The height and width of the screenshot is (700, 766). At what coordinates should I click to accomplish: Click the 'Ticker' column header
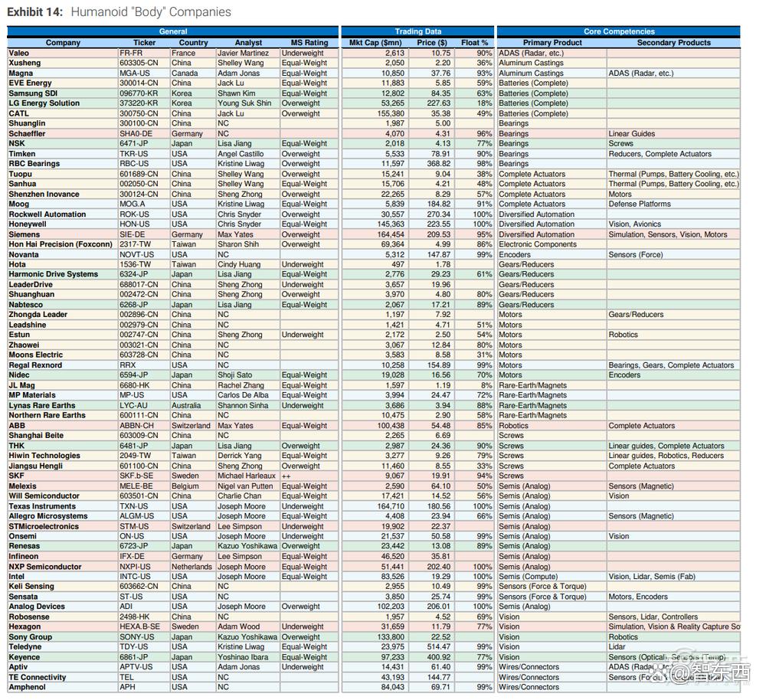tap(144, 42)
